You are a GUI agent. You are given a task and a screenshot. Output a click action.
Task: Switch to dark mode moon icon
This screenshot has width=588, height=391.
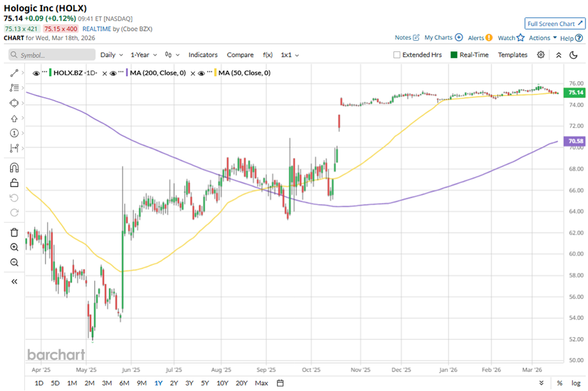pyautogui.click(x=574, y=55)
